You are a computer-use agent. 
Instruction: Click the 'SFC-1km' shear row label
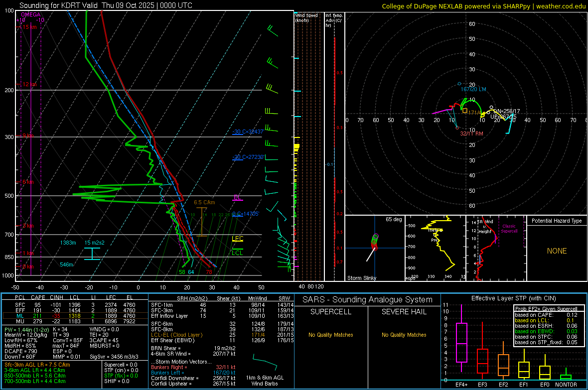[161, 305]
